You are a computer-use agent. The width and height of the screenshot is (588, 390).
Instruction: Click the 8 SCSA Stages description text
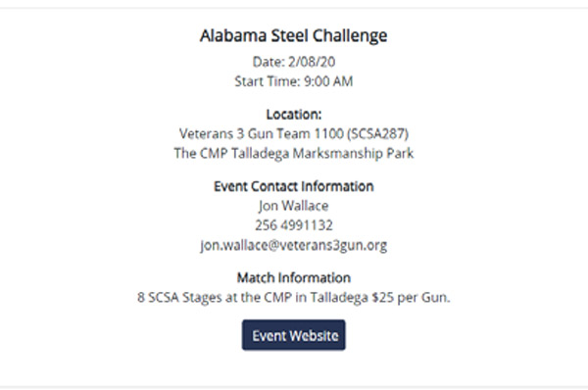point(294,297)
